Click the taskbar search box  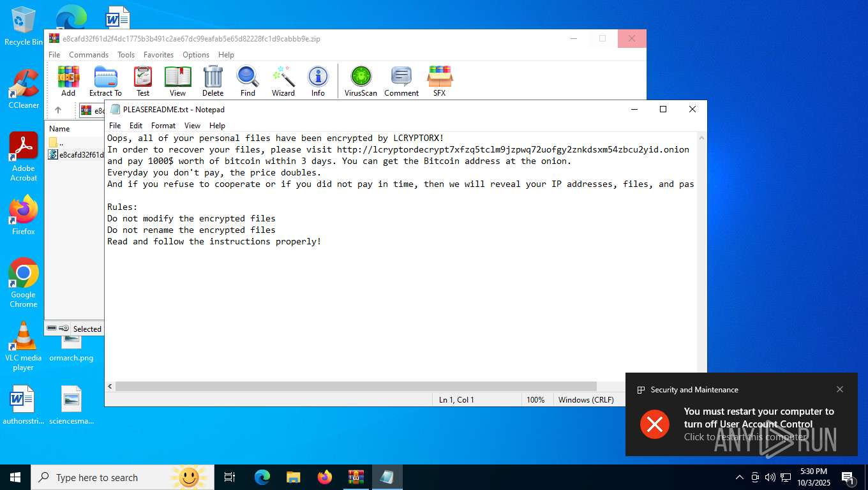coord(121,477)
